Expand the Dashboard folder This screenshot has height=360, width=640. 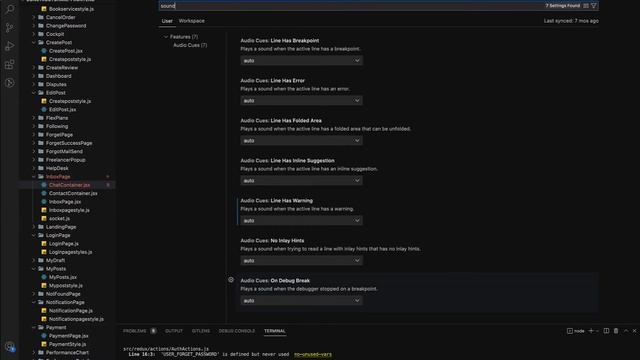(x=34, y=76)
